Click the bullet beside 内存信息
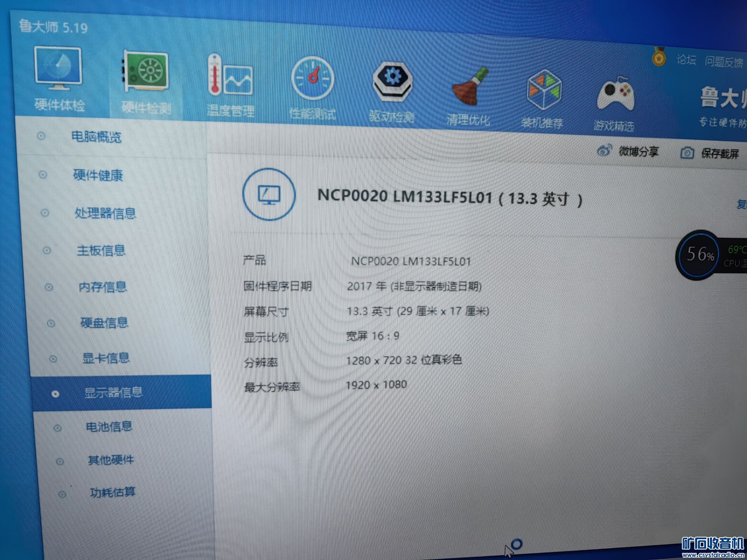This screenshot has width=747, height=560. pyautogui.click(x=49, y=287)
